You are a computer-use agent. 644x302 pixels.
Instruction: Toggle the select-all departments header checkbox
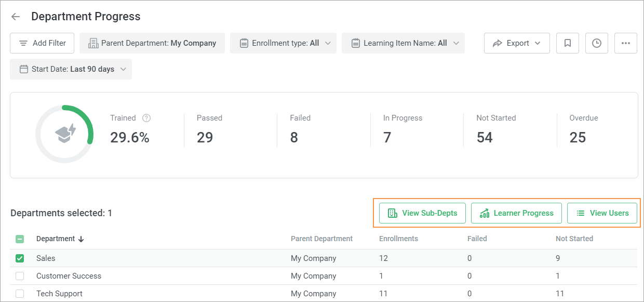pos(20,239)
